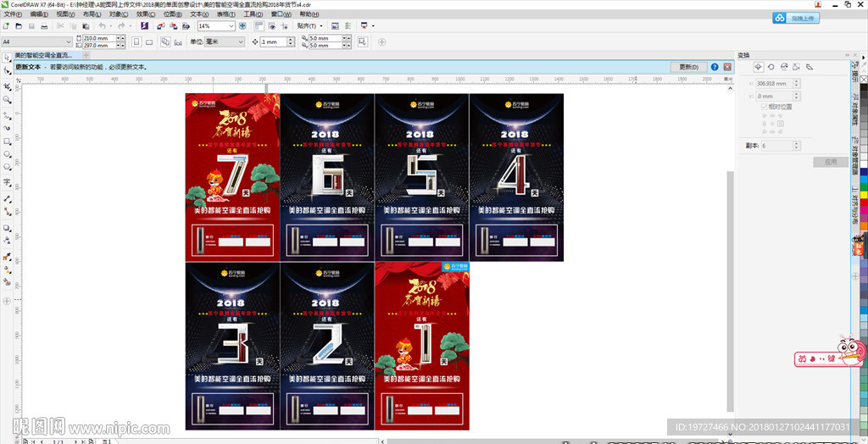The height and width of the screenshot is (444, 868).
Task: Select the Freehand drawing tool
Action: click(7, 116)
